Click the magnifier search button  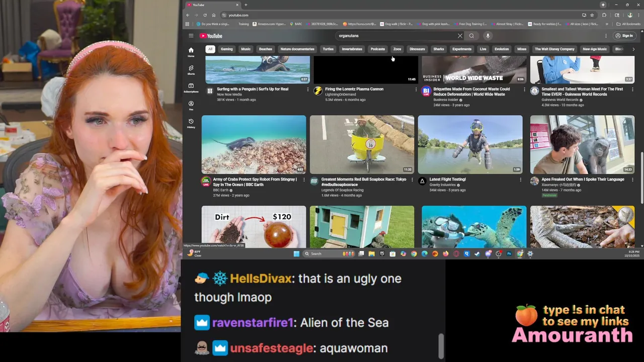coord(471,36)
